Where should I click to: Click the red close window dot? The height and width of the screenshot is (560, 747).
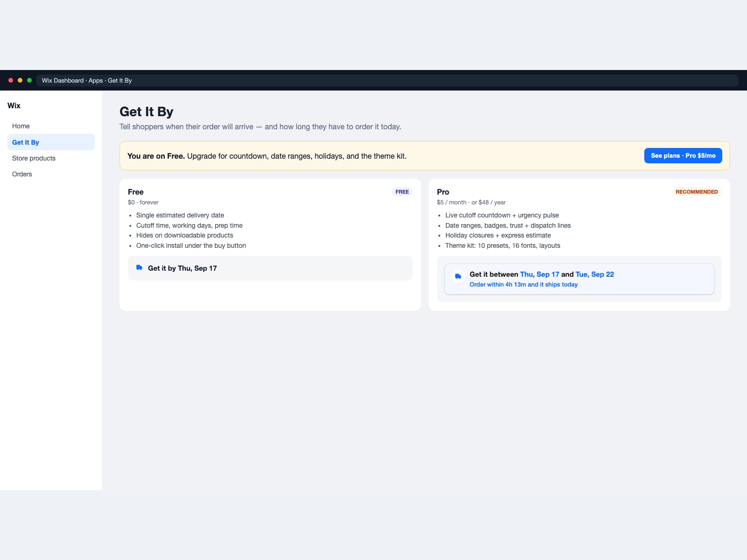click(x=11, y=80)
